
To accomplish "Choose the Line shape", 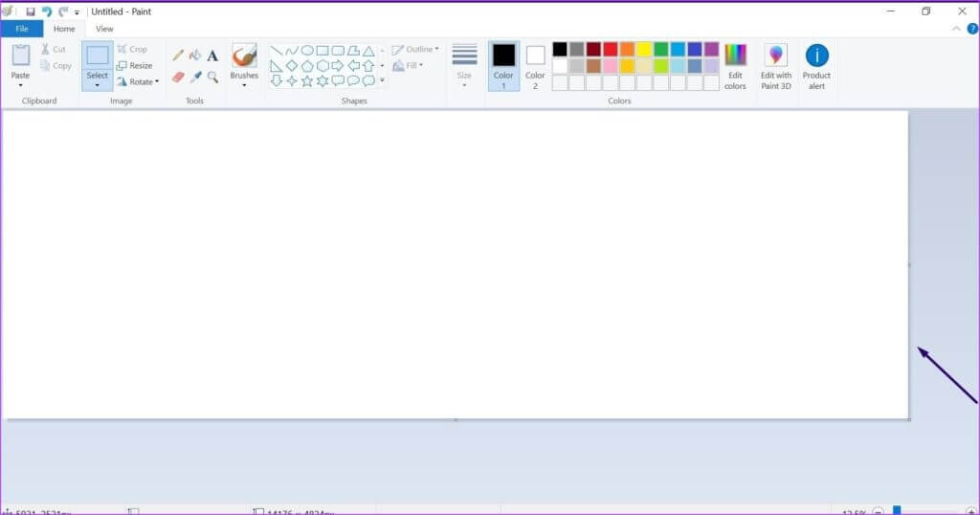I will [x=277, y=51].
